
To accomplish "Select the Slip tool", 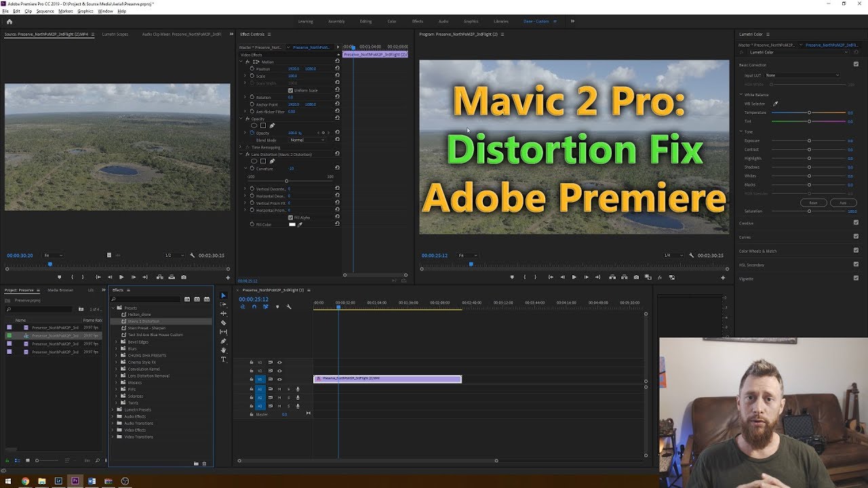I will [224, 332].
